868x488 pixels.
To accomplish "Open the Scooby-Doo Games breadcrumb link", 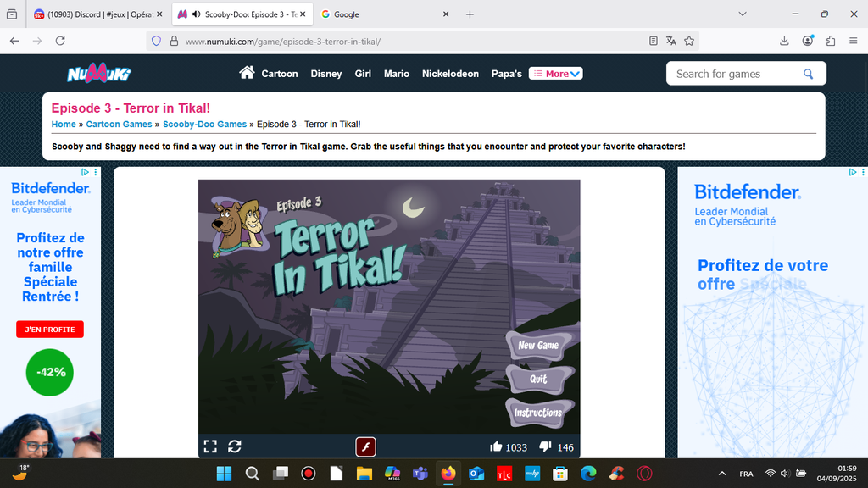I will tap(204, 124).
